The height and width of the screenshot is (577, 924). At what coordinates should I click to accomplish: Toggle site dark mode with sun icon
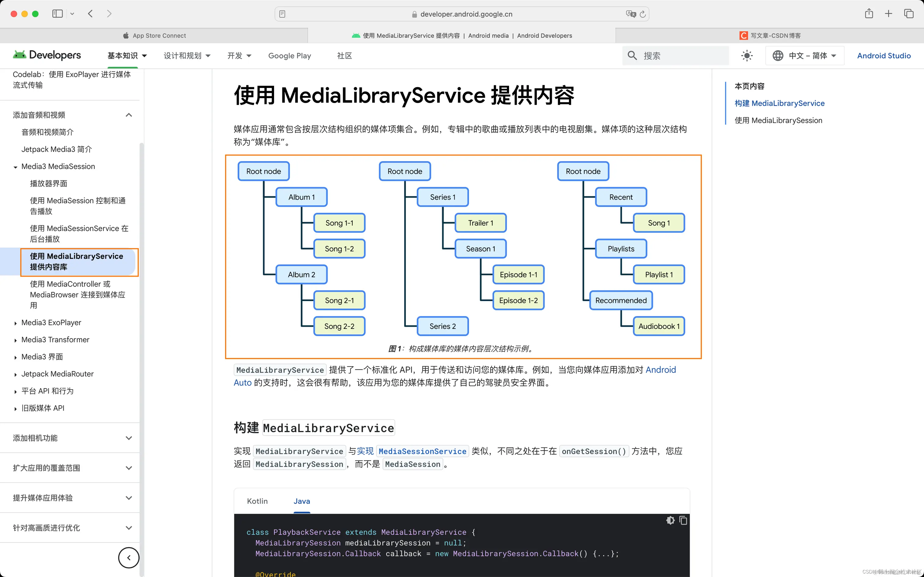click(x=746, y=55)
